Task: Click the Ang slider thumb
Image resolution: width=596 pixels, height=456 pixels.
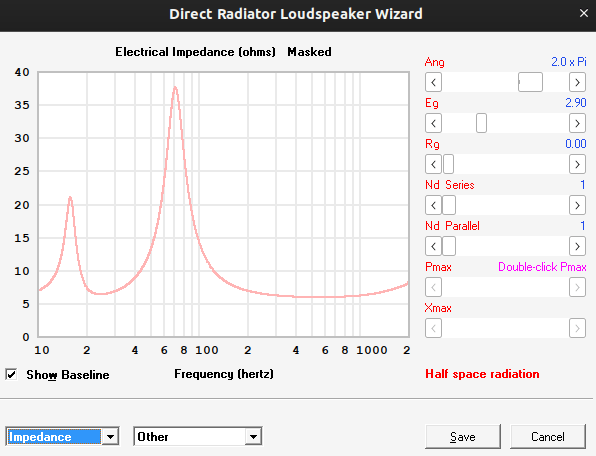Action: tap(530, 82)
